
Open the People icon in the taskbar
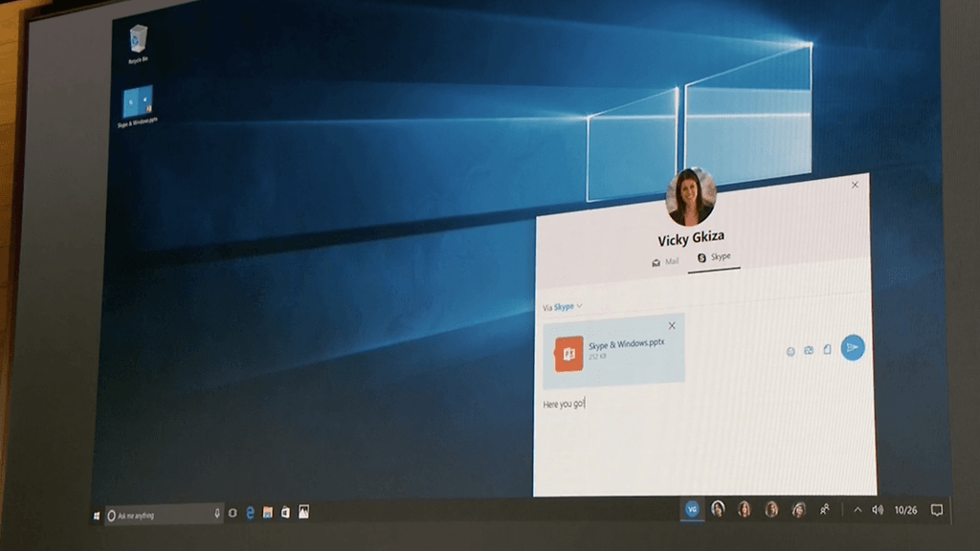point(825,510)
